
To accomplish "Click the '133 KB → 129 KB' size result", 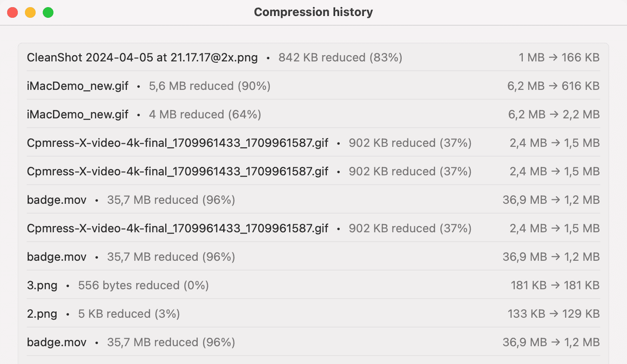I will point(554,314).
